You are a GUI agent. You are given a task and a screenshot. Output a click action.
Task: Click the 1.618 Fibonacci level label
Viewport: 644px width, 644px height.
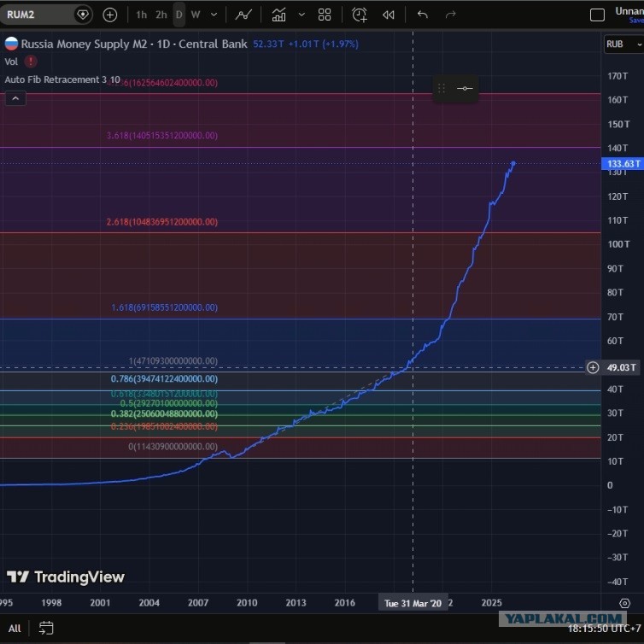164,307
